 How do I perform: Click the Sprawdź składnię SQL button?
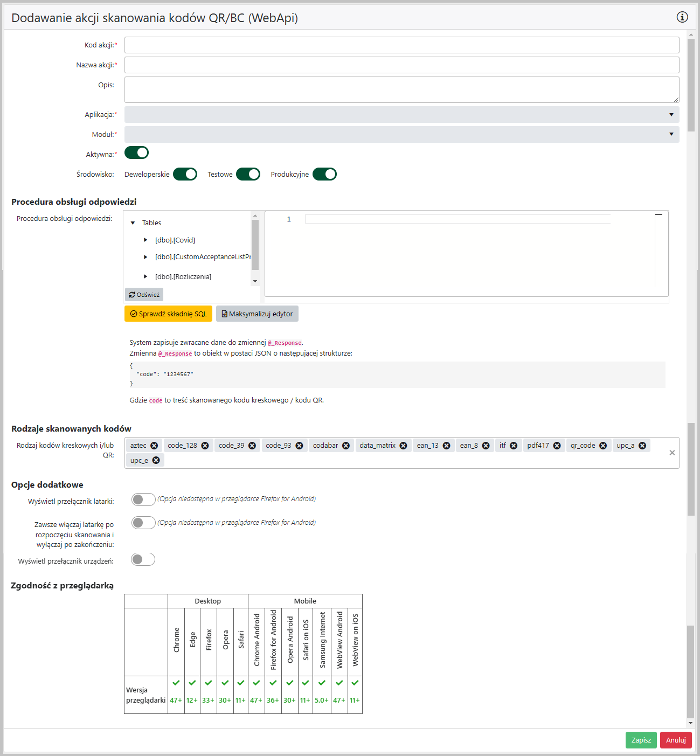tap(168, 314)
